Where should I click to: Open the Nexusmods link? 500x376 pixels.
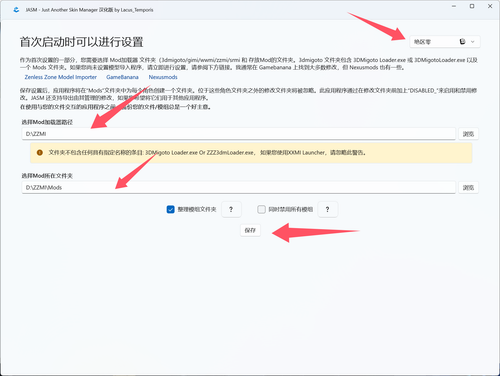point(163,77)
